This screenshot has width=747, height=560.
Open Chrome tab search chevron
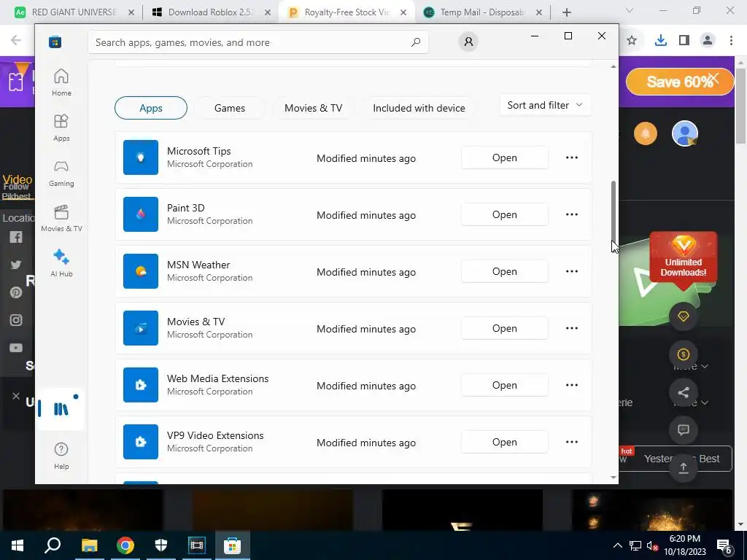[x=630, y=10]
